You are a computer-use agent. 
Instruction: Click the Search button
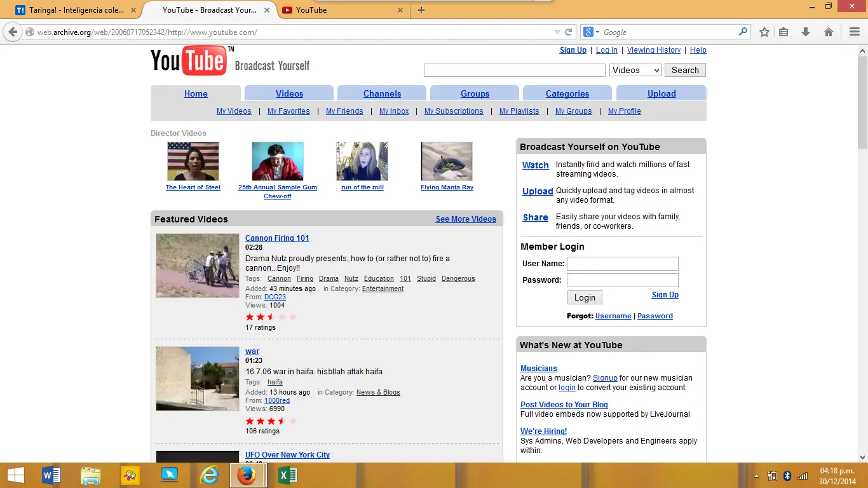point(685,70)
